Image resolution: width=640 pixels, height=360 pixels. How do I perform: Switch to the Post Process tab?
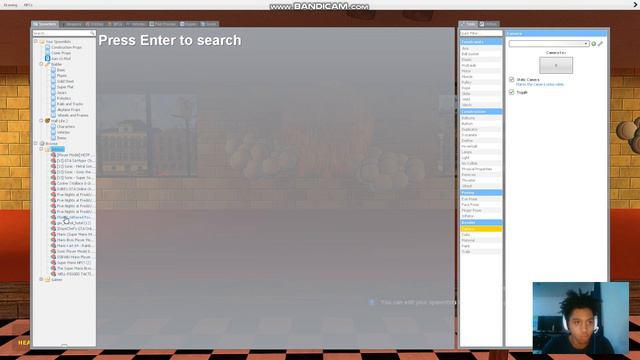(163, 24)
